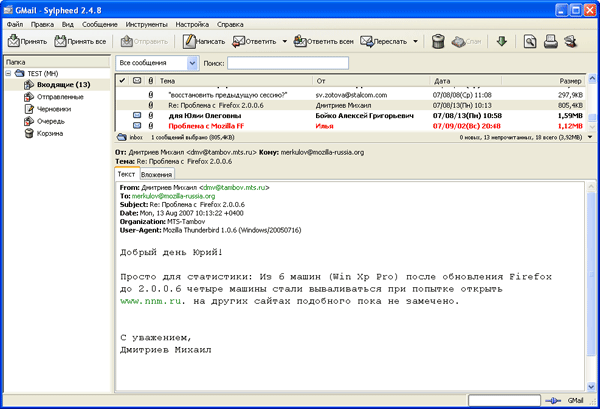Click the rightmost toolbar icon after printer
This screenshot has width=600, height=409.
click(571, 41)
